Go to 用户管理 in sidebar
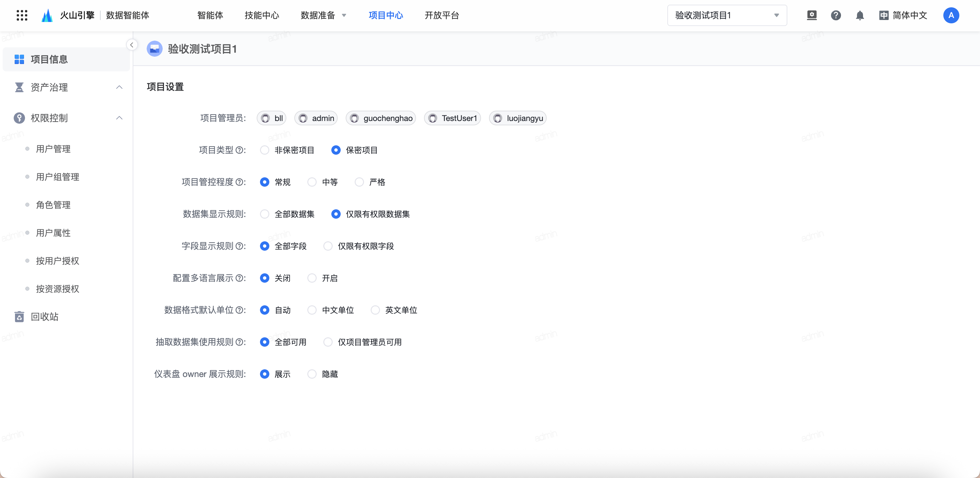This screenshot has height=478, width=980. click(x=53, y=149)
